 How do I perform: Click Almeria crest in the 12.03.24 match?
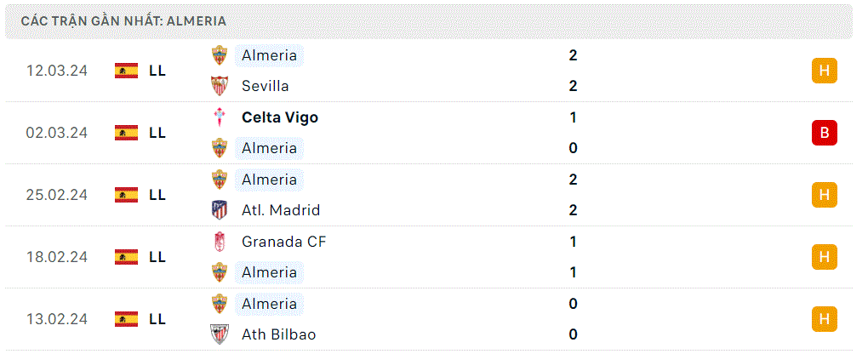[220, 55]
